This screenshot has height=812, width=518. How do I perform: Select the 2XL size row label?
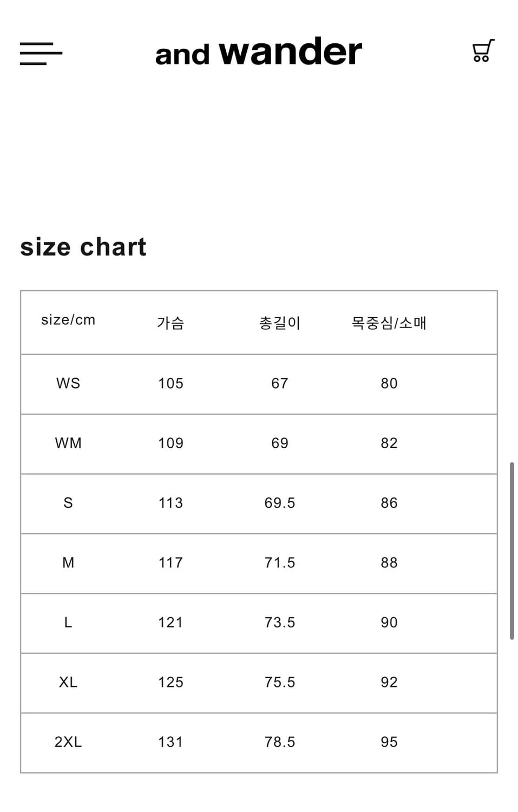[x=68, y=742]
